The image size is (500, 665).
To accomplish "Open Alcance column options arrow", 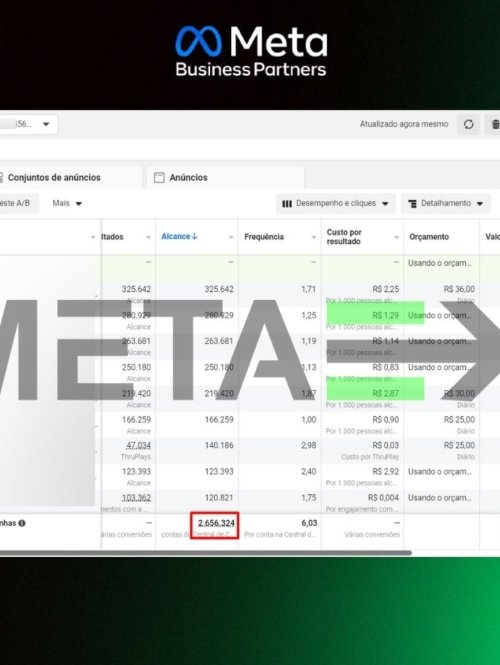I will pyautogui.click(x=231, y=237).
